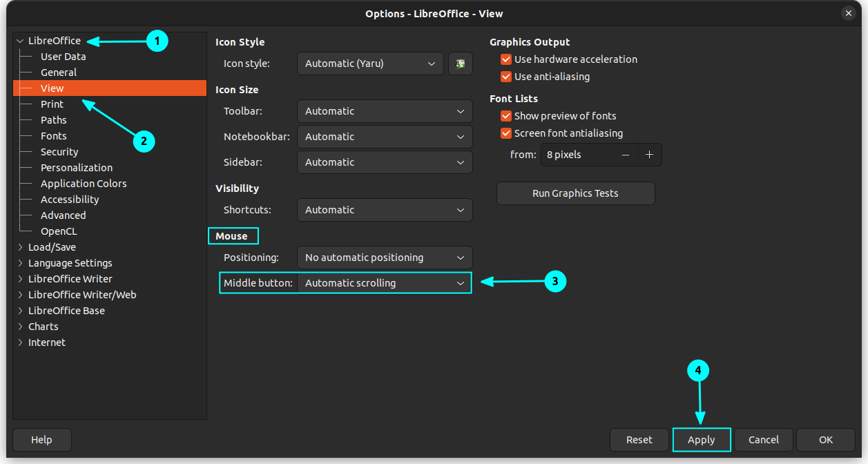Click the Help button
Image resolution: width=868 pixels, height=464 pixels.
41,440
